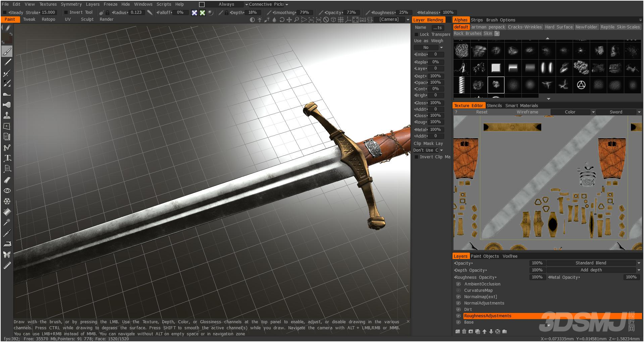Open the Connective Picking dropdown
This screenshot has width=644, height=342.
click(268, 4)
